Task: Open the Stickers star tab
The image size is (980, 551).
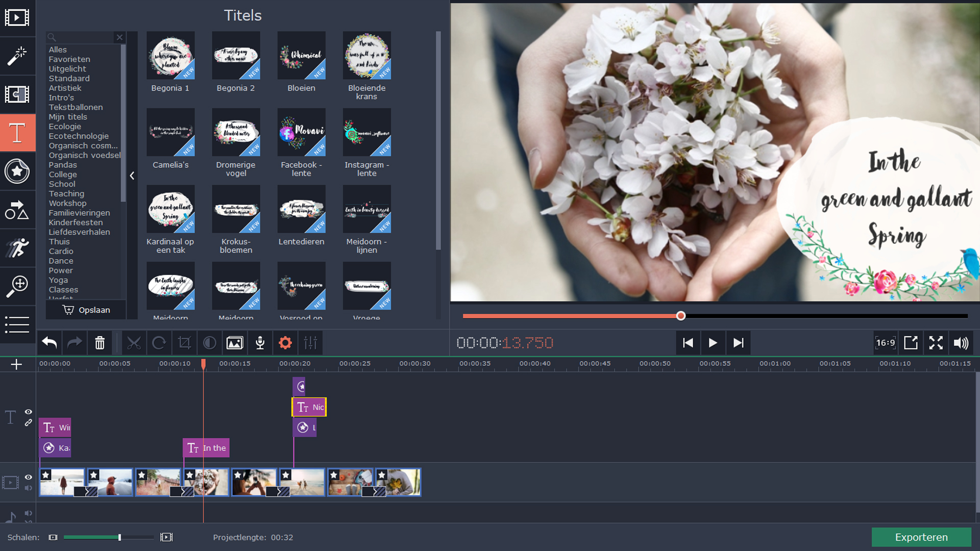Action: (x=17, y=171)
